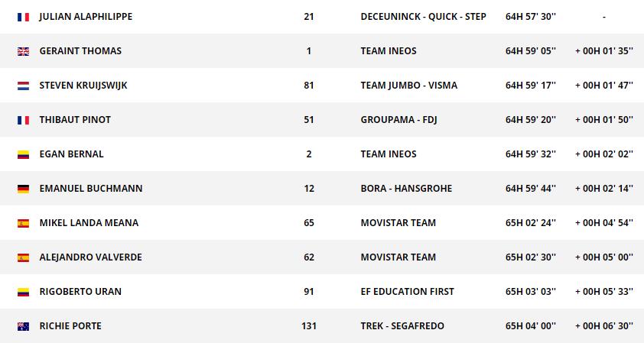Click Rigoberto Uran rider name
Image resolution: width=644 pixels, height=343 pixels.
pyautogui.click(x=80, y=292)
